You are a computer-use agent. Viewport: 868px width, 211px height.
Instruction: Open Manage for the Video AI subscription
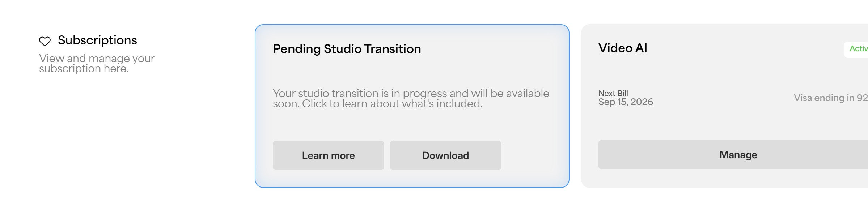click(738, 155)
